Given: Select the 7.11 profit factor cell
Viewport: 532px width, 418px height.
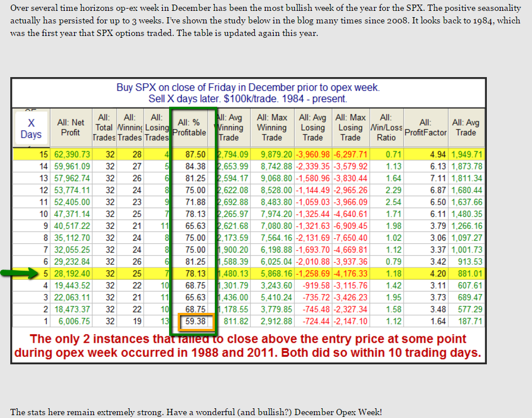Looking at the screenshot, I should click(438, 178).
